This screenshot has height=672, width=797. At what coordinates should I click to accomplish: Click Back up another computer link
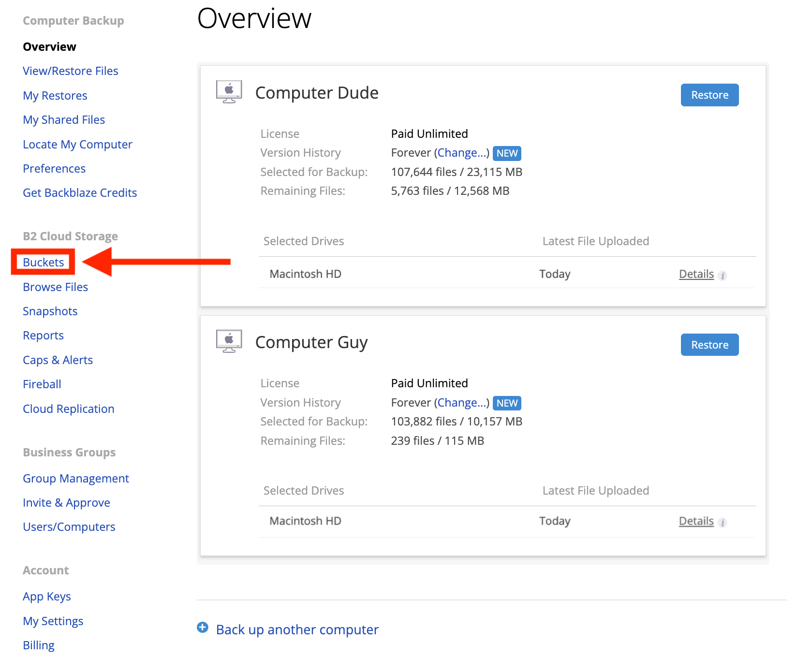coord(297,630)
